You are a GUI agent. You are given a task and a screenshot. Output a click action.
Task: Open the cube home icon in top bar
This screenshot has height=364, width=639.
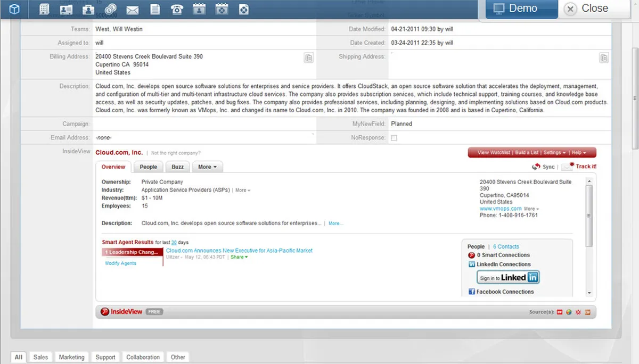point(15,9)
